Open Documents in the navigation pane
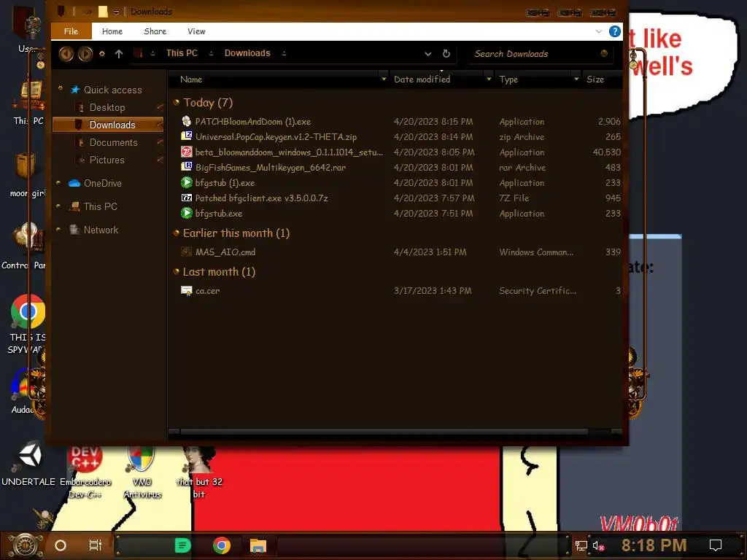 (113, 142)
